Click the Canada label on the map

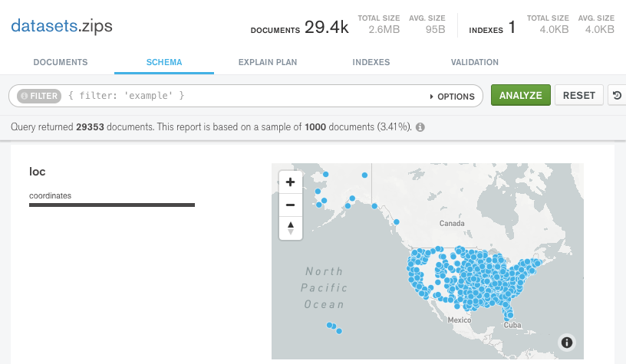(x=452, y=224)
